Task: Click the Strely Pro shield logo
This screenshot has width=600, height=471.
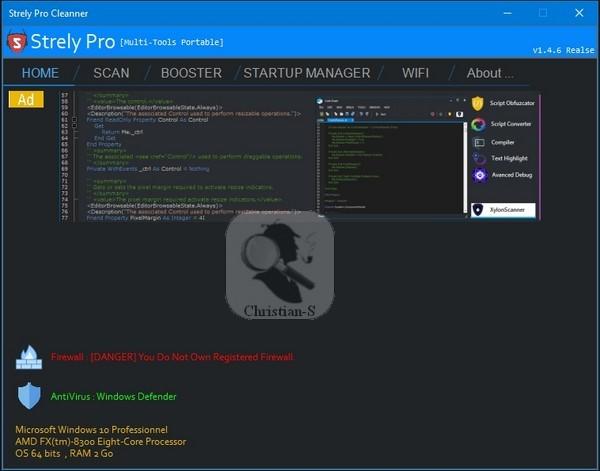Action: (x=17, y=42)
